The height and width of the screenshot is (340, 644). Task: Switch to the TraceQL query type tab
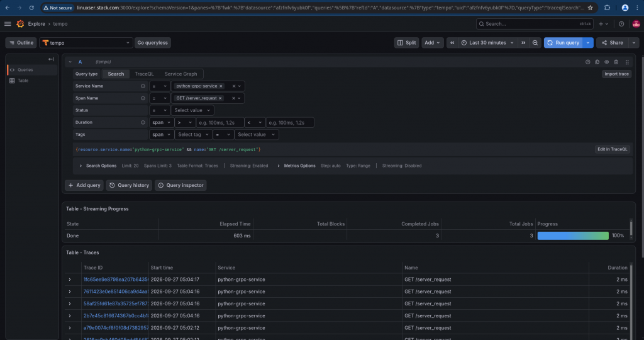(144, 74)
